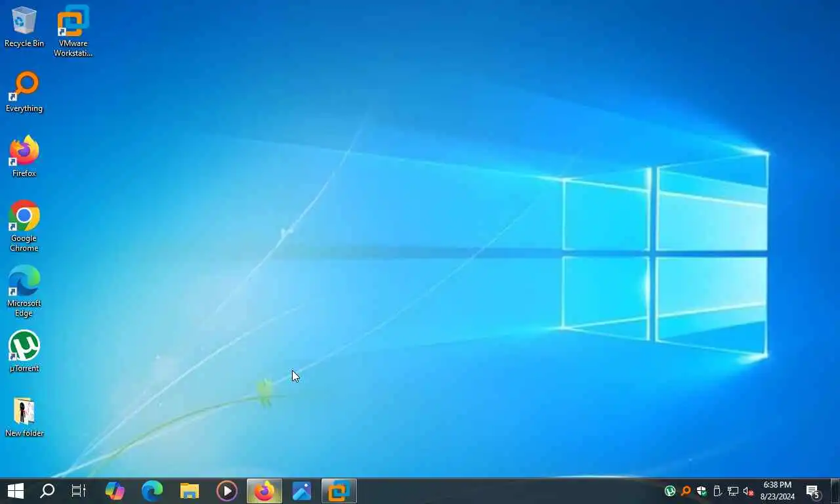The image size is (840, 504).
Task: Open µTorrent tray icon
Action: (x=670, y=491)
